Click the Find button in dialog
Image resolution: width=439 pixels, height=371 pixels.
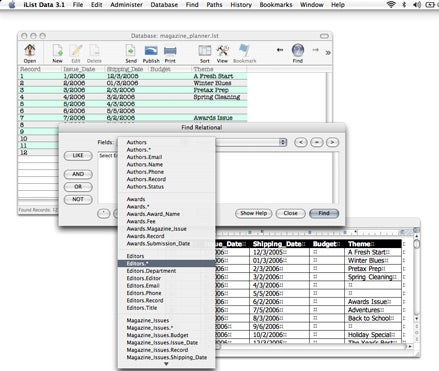point(324,213)
